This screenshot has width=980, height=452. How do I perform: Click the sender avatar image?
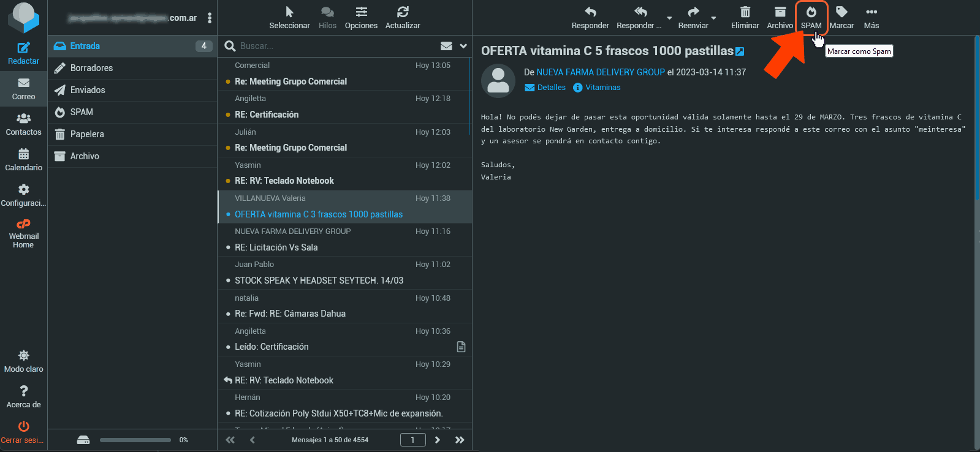pos(498,81)
